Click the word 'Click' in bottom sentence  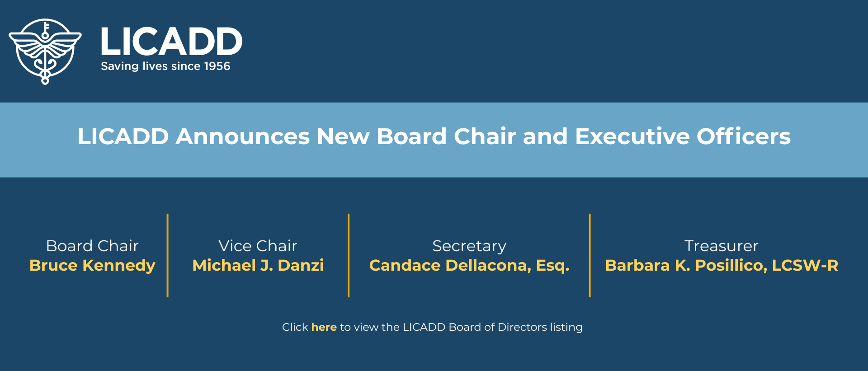pyautogui.click(x=295, y=327)
